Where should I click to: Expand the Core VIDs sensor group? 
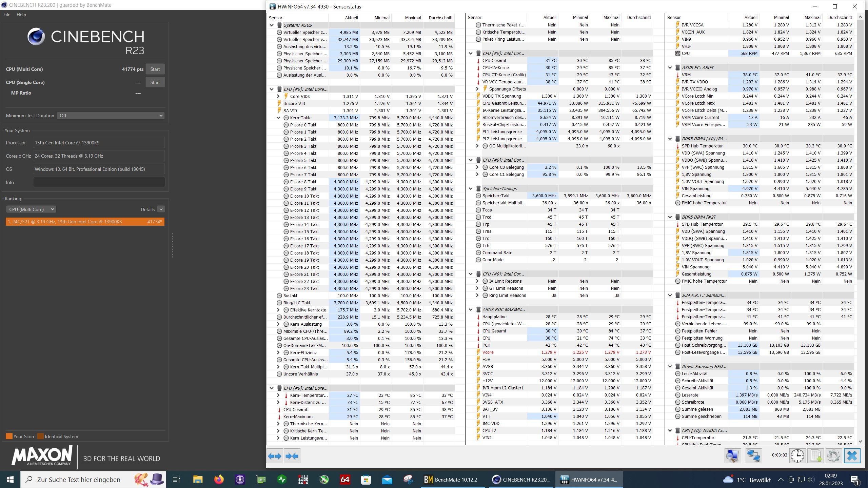278,97
